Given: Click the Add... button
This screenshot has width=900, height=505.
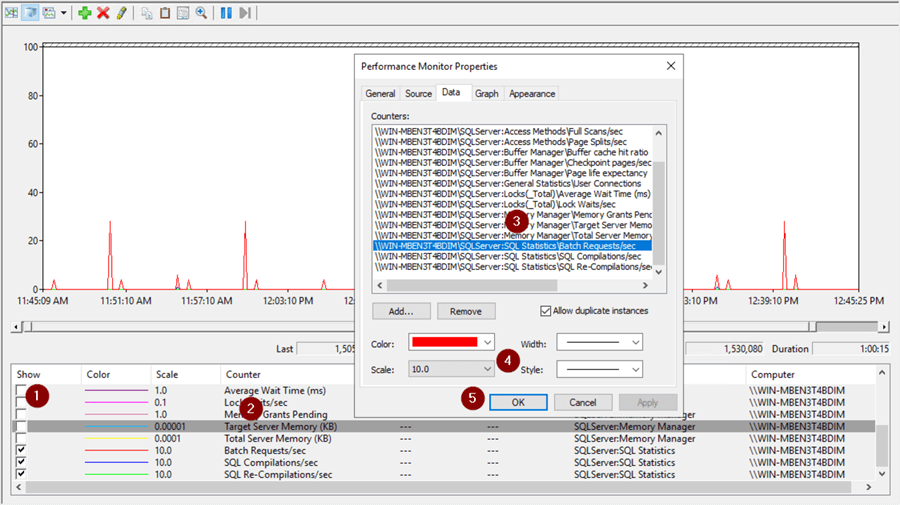Looking at the screenshot, I should (x=401, y=311).
